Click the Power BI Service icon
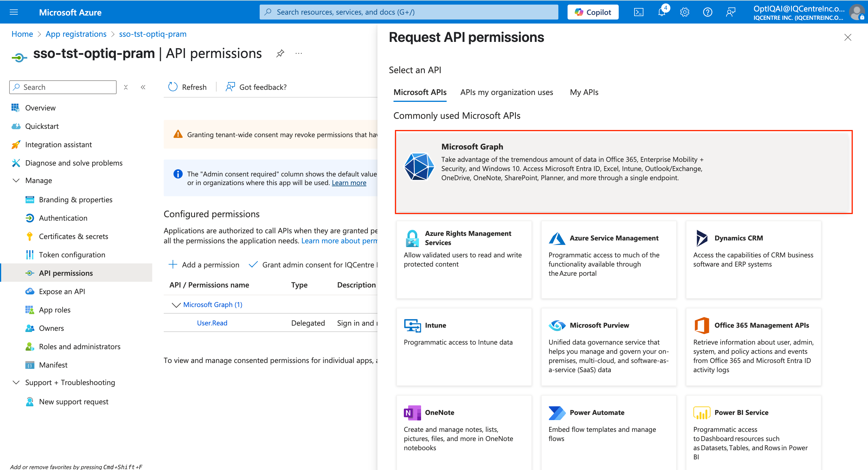 point(701,412)
